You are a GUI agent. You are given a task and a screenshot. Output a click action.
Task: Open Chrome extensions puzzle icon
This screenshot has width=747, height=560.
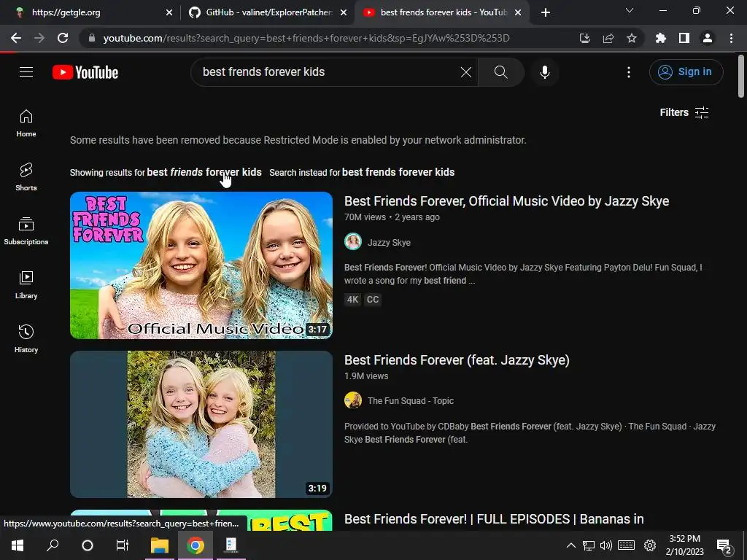661,38
